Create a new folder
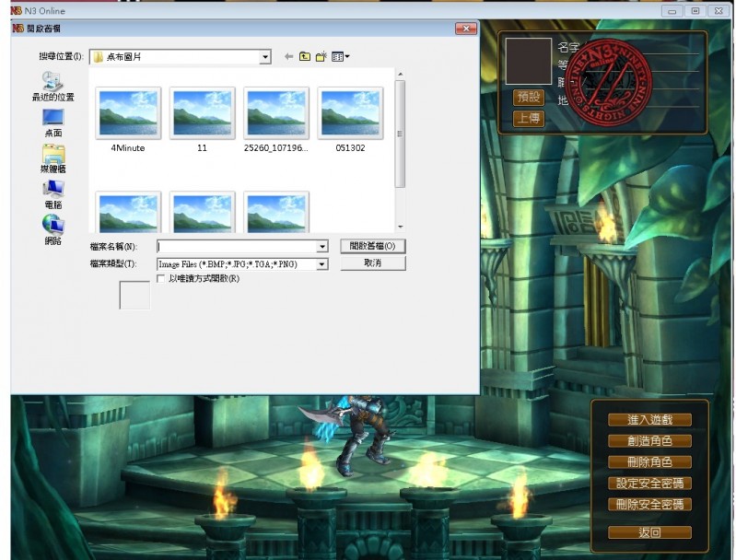The height and width of the screenshot is (560, 736). (x=321, y=57)
